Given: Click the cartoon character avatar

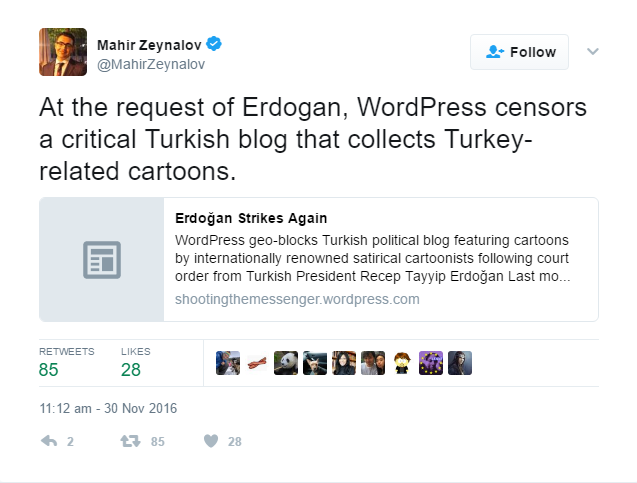Looking at the screenshot, I should (402, 363).
